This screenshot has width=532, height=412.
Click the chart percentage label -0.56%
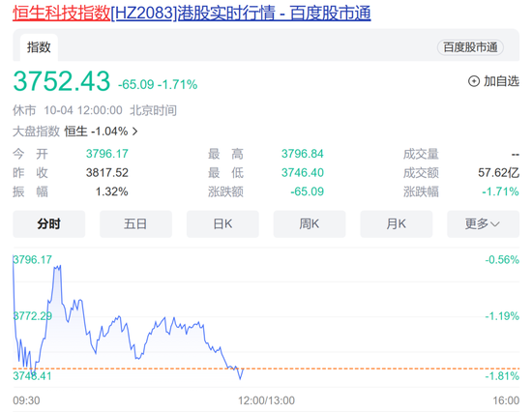point(502,260)
